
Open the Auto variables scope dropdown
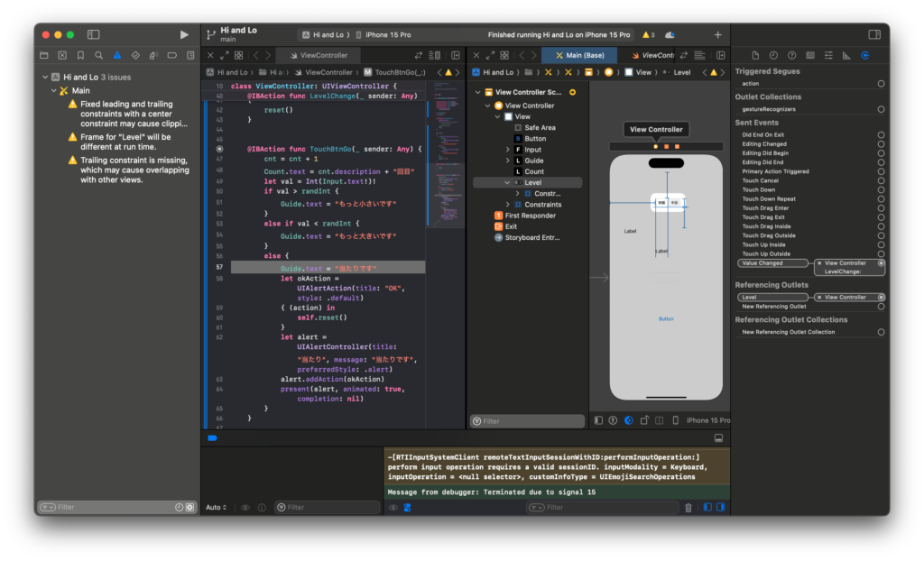coord(217,508)
